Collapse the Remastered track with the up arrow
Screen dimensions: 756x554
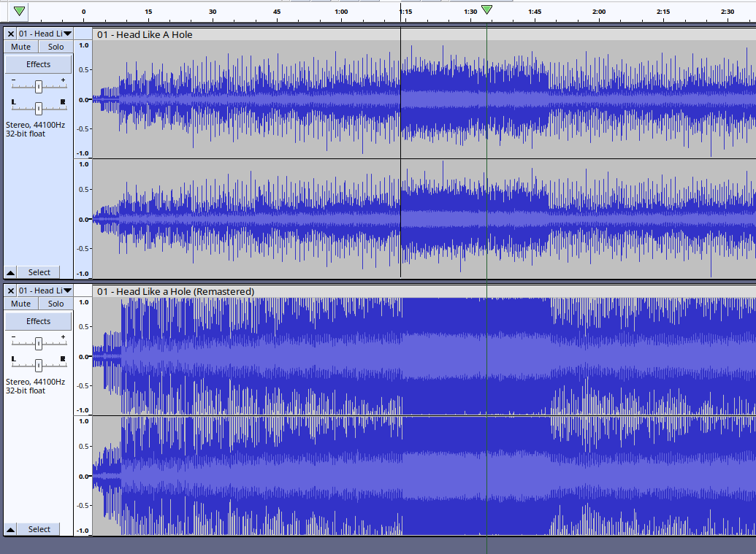[x=11, y=529]
